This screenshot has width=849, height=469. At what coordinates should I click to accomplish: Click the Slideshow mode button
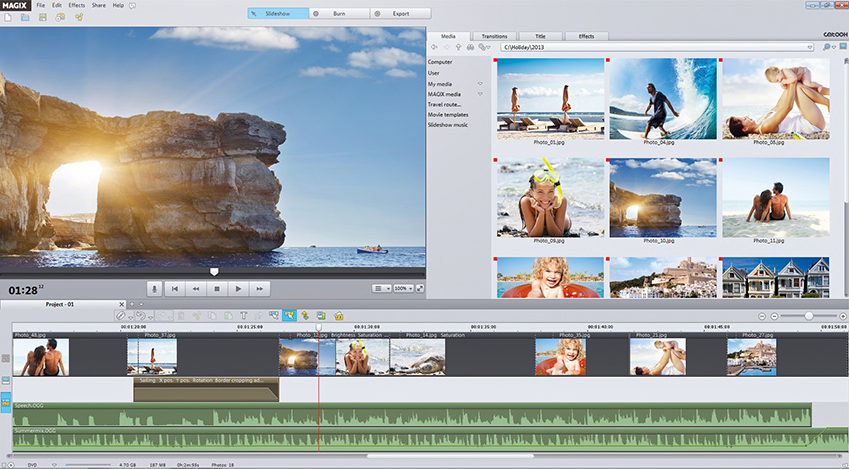coord(278,14)
